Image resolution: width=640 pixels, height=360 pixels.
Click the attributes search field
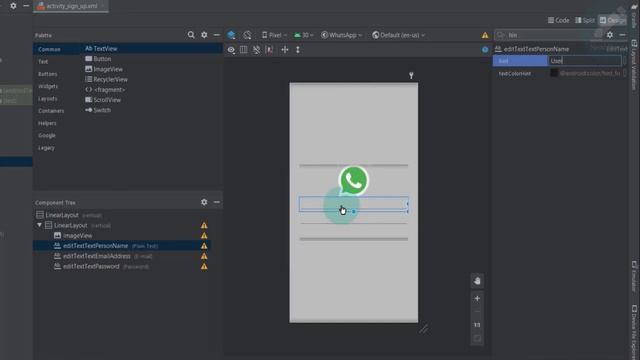click(x=548, y=35)
